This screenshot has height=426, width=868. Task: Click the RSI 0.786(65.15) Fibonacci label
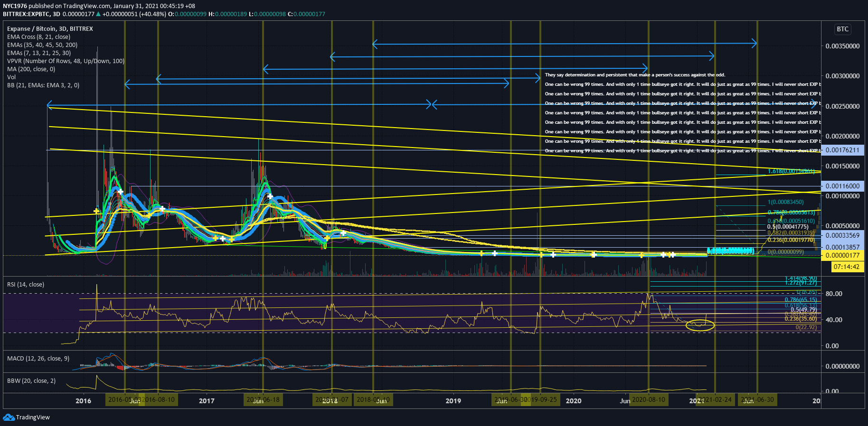[801, 300]
